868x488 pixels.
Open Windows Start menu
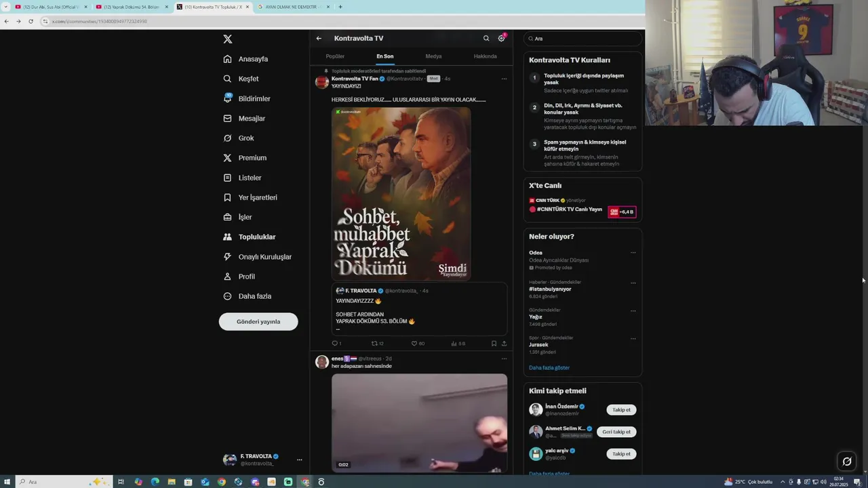click(x=7, y=482)
